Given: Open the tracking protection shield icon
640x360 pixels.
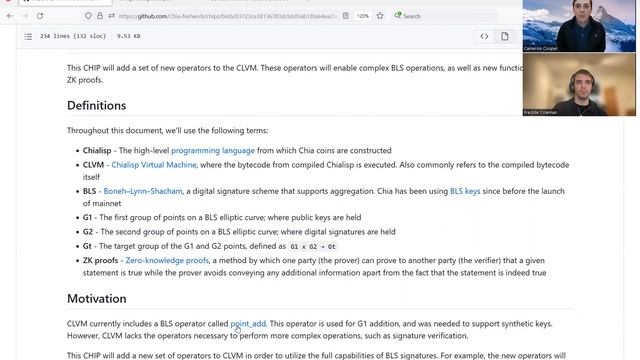Looking at the screenshot, I should click(x=88, y=16).
